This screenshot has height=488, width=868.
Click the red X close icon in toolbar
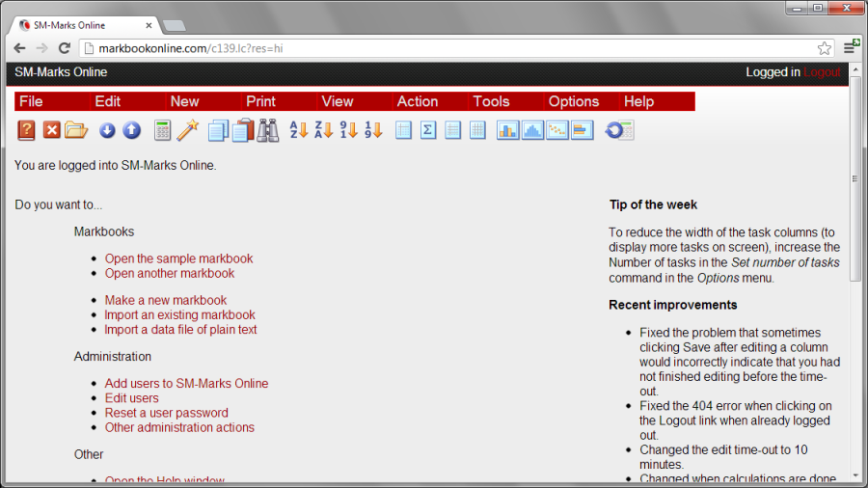(x=51, y=130)
